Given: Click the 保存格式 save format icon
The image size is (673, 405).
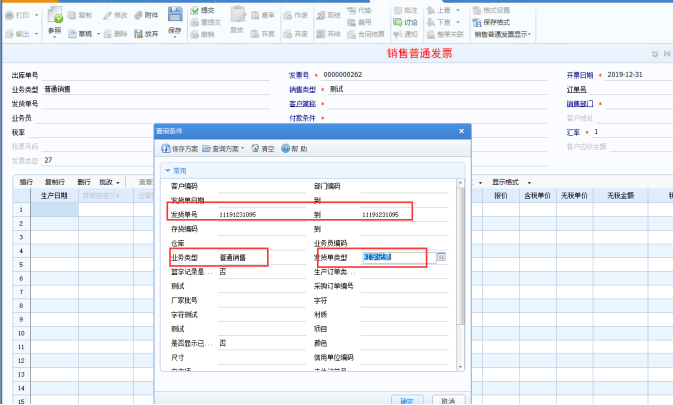Looking at the screenshot, I should 476,22.
